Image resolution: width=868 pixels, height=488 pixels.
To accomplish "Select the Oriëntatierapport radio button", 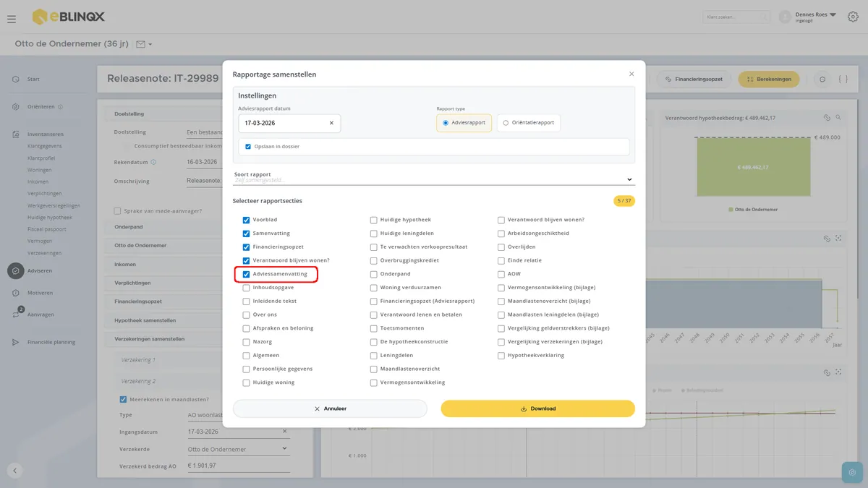I will pyautogui.click(x=506, y=123).
